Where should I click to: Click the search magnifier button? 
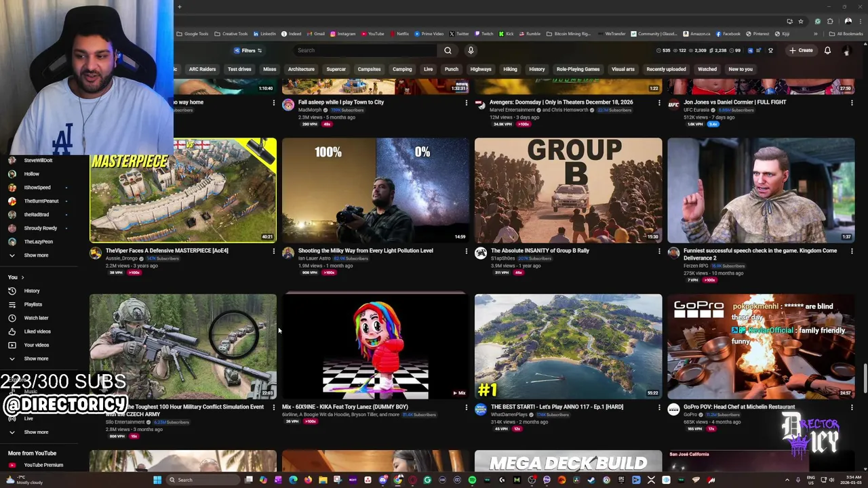point(448,50)
